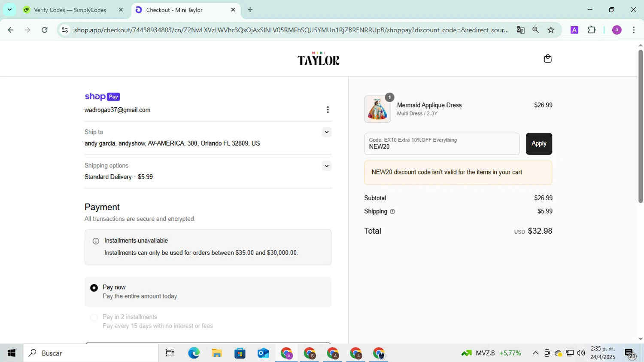Screen dimensions: 644x362
Task: Open Microsoft Store from the taskbar
Action: [240, 353]
